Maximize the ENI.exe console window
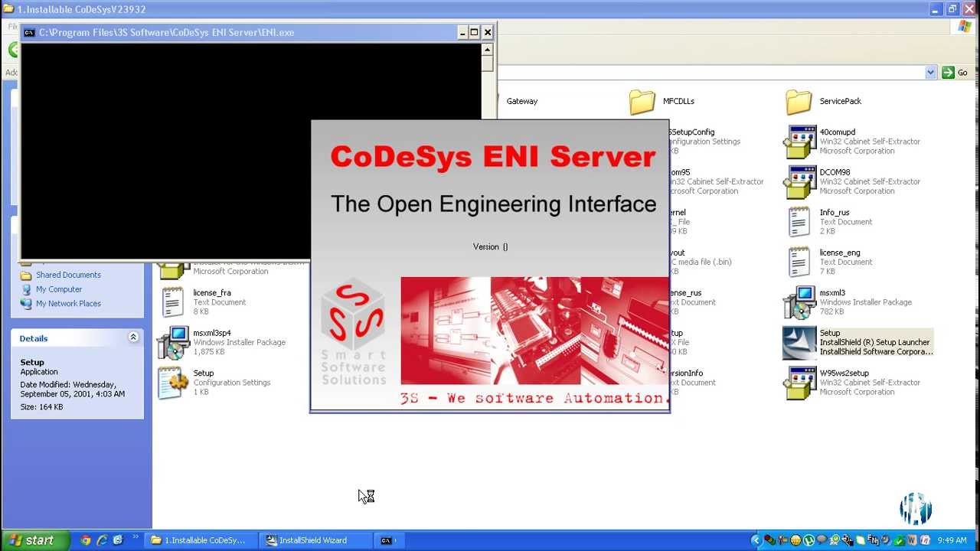 point(474,32)
